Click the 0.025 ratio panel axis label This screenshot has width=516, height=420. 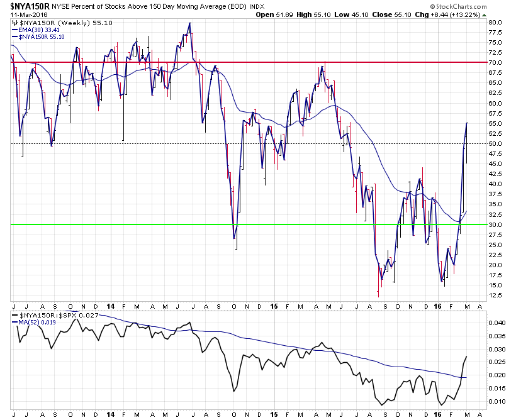pyautogui.click(x=497, y=362)
